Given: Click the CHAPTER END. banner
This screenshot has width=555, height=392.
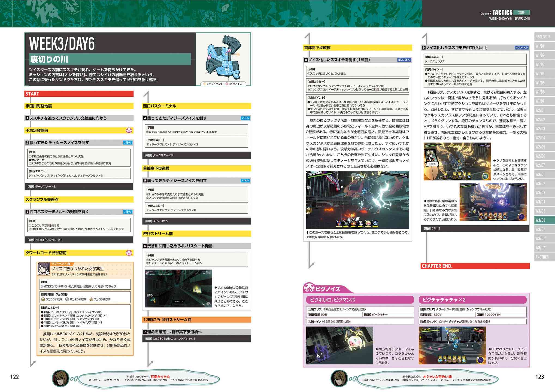Looking at the screenshot, I should coord(475,266).
